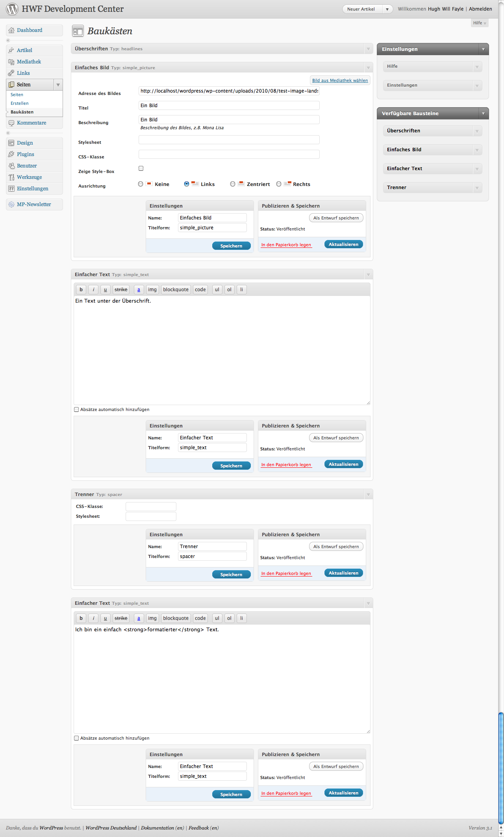Click the Abmelden logout link

(480, 9)
